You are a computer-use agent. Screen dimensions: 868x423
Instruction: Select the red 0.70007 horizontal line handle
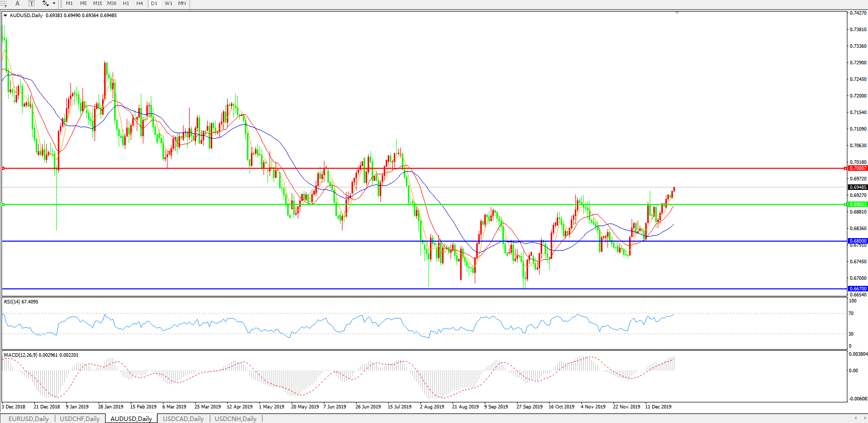click(x=4, y=168)
